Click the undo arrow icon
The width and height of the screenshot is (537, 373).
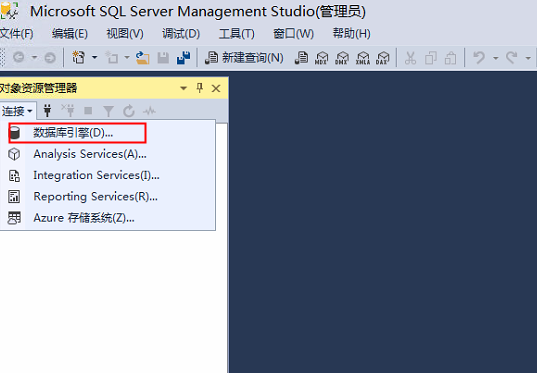pos(479,57)
